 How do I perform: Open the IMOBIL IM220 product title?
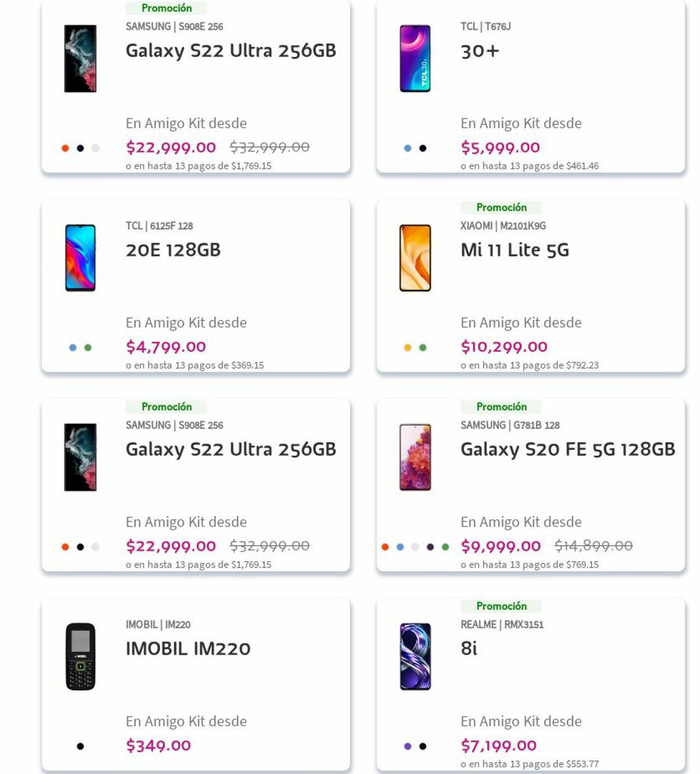pyautogui.click(x=188, y=649)
